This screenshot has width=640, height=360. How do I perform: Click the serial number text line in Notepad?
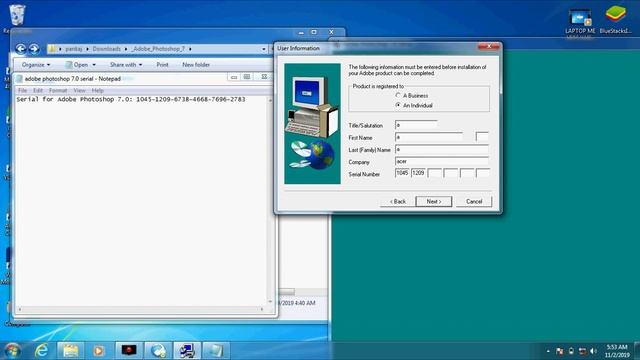pyautogui.click(x=131, y=99)
